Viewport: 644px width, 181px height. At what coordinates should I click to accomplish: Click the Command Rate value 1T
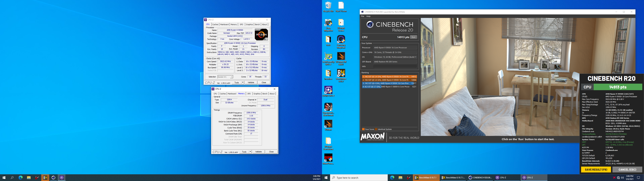251,134
